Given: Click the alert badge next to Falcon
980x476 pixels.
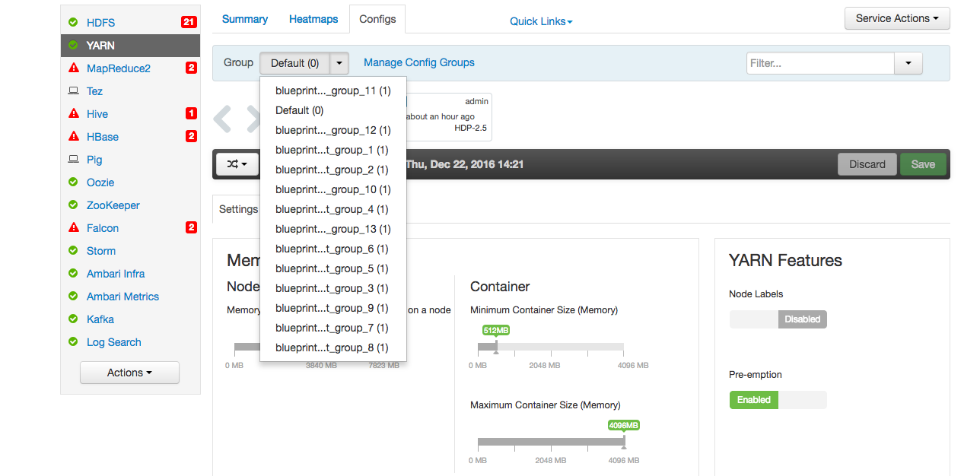Looking at the screenshot, I should pos(190,227).
